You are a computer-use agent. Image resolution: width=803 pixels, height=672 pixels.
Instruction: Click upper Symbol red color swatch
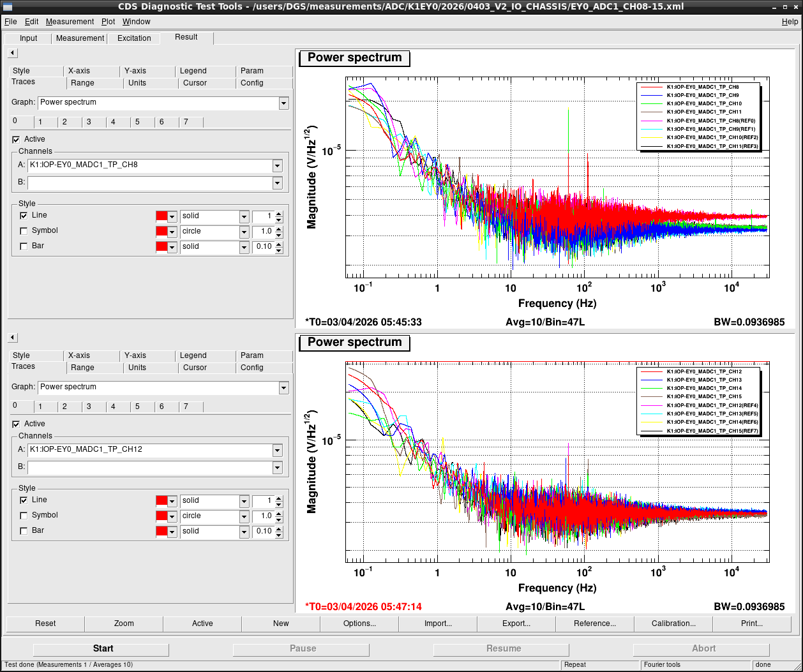click(161, 232)
